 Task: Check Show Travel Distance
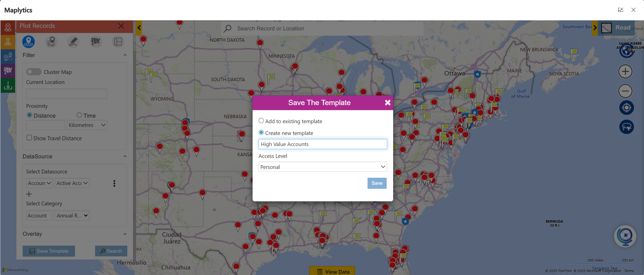click(x=29, y=138)
